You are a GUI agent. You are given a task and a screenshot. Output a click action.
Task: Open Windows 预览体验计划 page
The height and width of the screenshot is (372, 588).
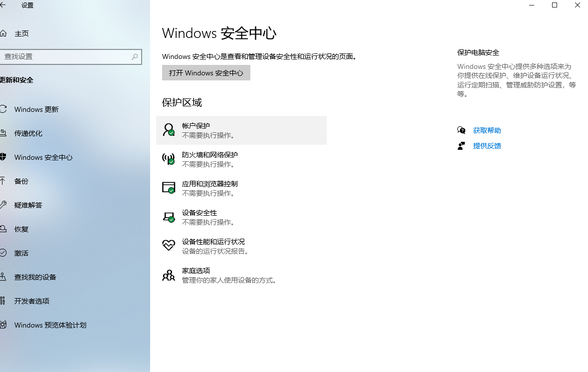pyautogui.click(x=50, y=325)
